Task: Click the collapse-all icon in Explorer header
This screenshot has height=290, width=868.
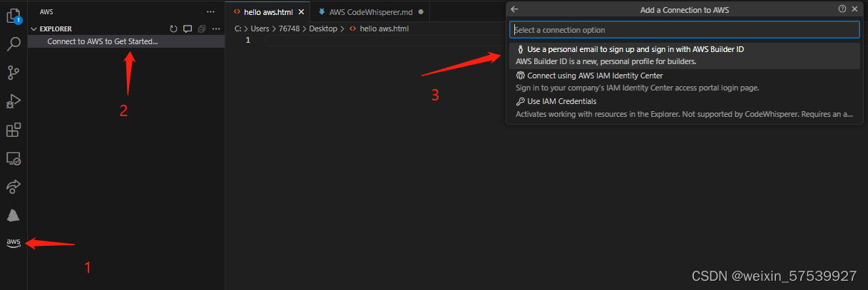Action: [x=202, y=29]
